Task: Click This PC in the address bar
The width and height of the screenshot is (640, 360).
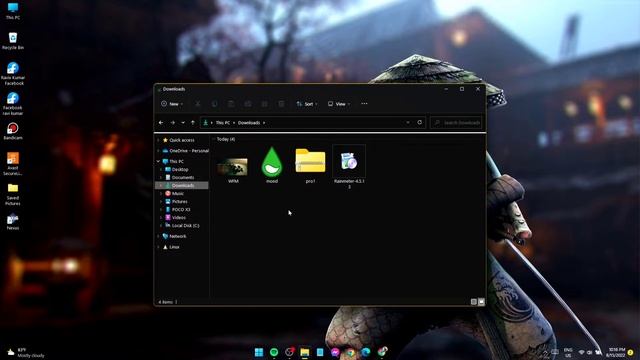Action: tap(223, 122)
